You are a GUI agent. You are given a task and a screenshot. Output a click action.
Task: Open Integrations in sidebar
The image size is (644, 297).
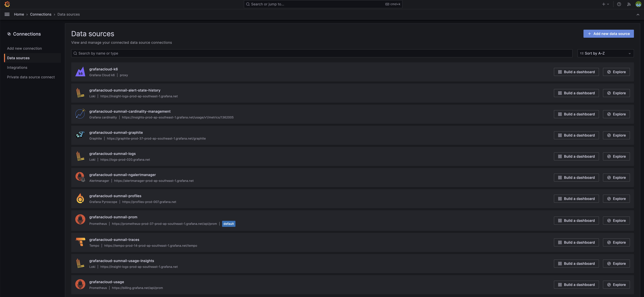pos(17,67)
